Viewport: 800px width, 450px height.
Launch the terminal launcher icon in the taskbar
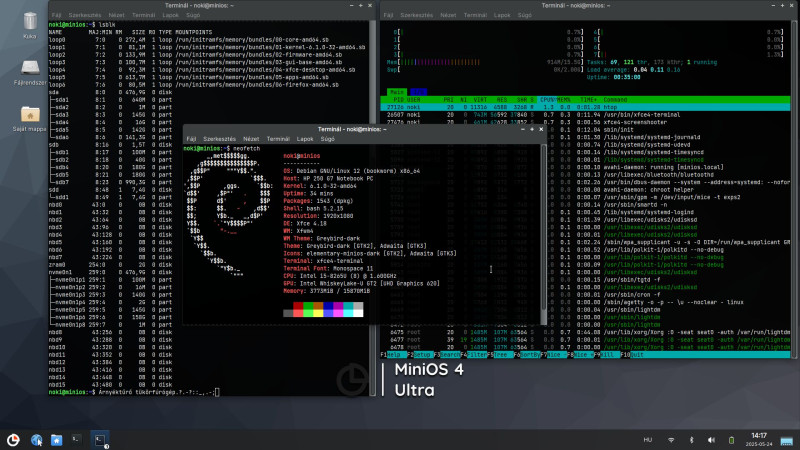[77, 439]
